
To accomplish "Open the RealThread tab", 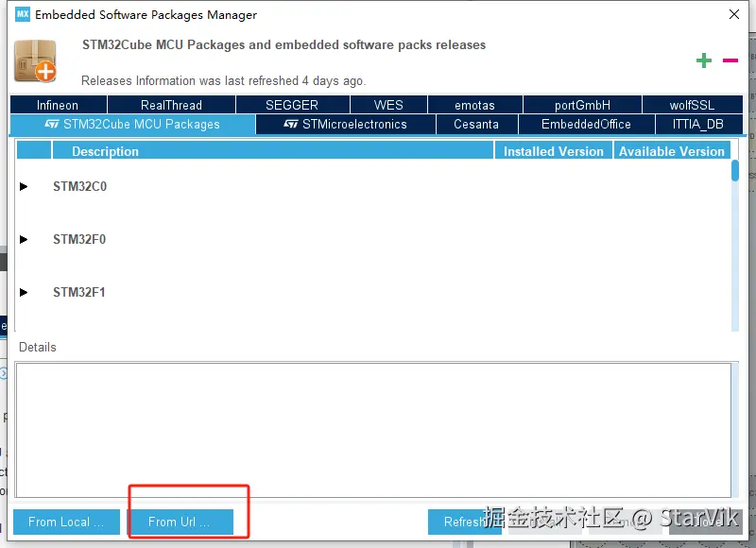I will (x=171, y=105).
